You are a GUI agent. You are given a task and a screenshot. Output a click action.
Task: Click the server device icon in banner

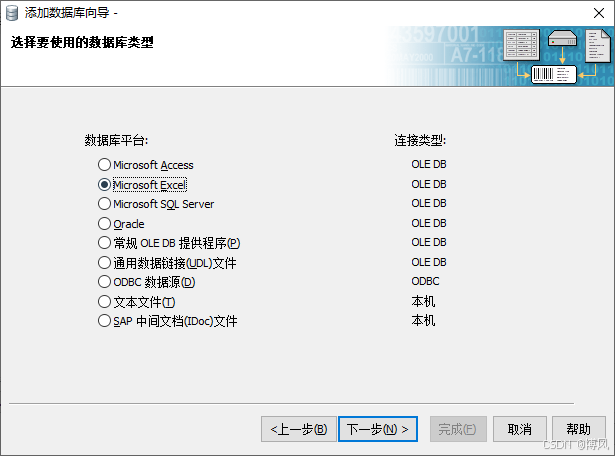562,38
